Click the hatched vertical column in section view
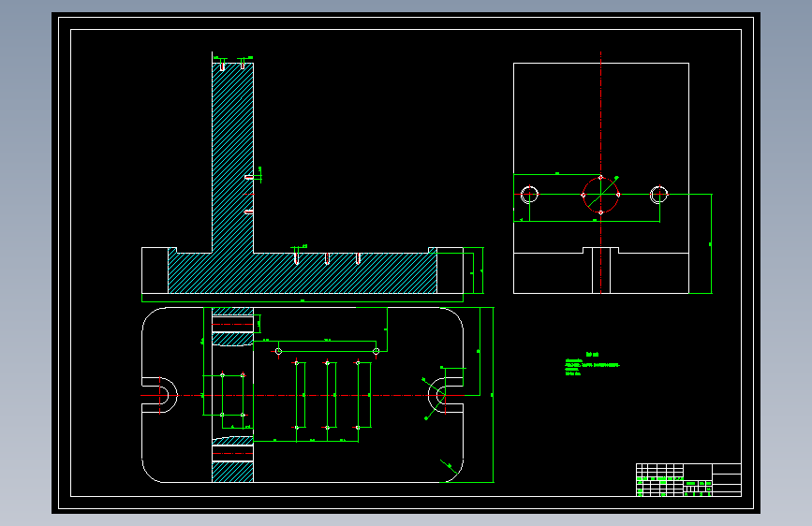This screenshot has height=526, width=812. pos(232,158)
